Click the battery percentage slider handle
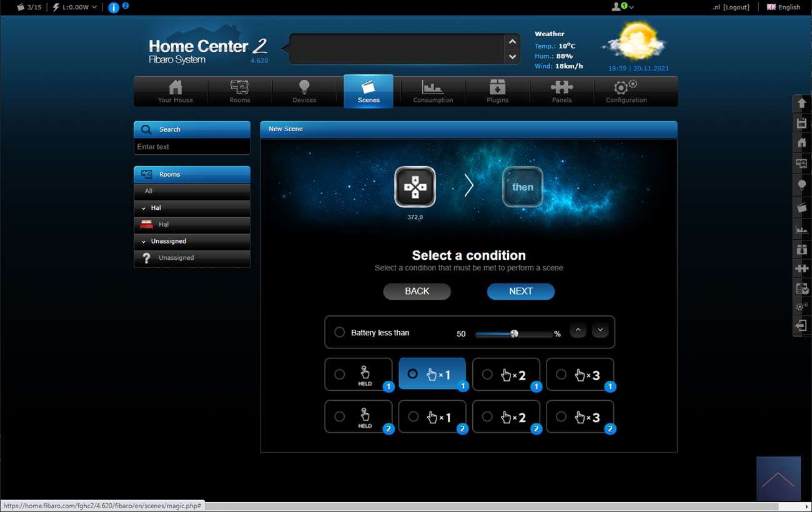The height and width of the screenshot is (512, 812). pyautogui.click(x=514, y=333)
